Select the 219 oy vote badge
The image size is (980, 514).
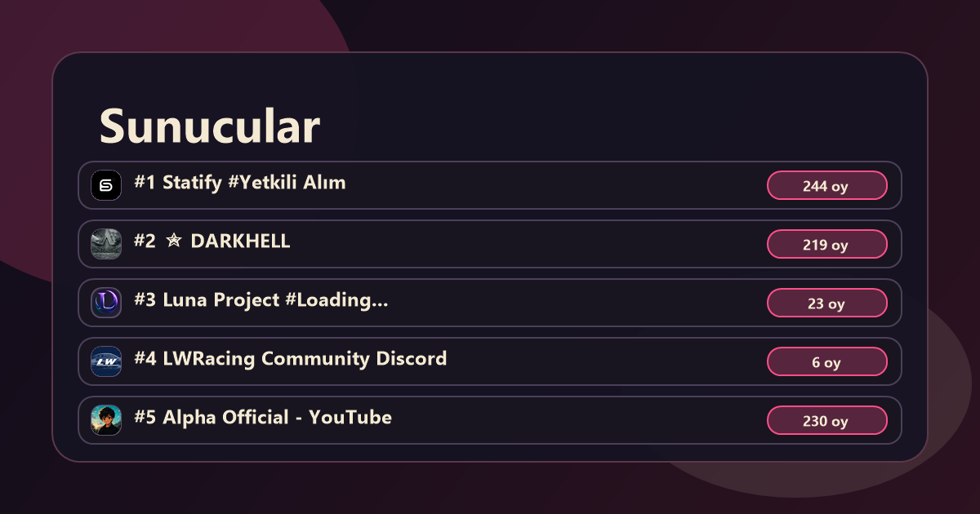(827, 244)
